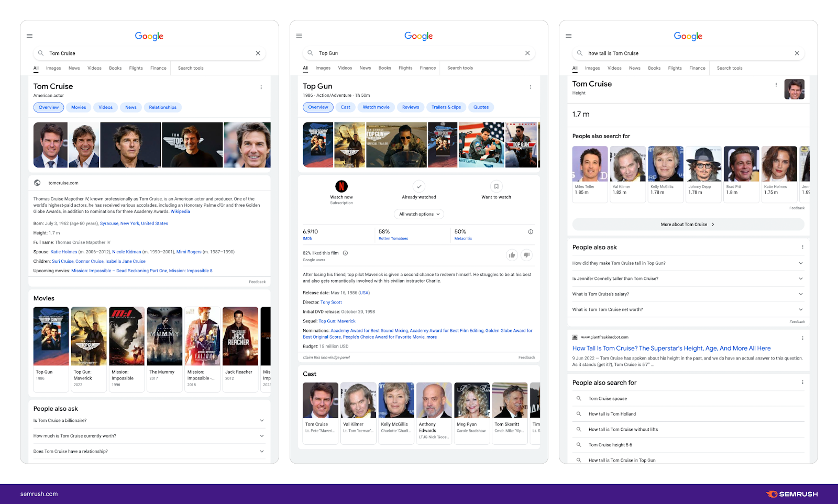
Task: Open hamburger menu in Tom Cruise search panel
Action: 30,36
